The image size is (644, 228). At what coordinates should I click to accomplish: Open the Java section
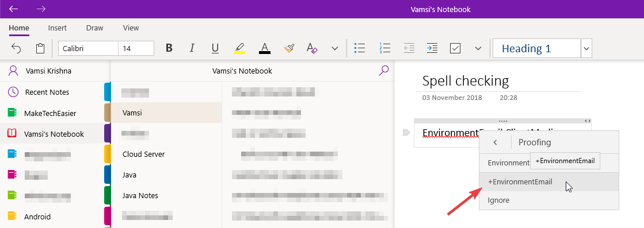166,175
